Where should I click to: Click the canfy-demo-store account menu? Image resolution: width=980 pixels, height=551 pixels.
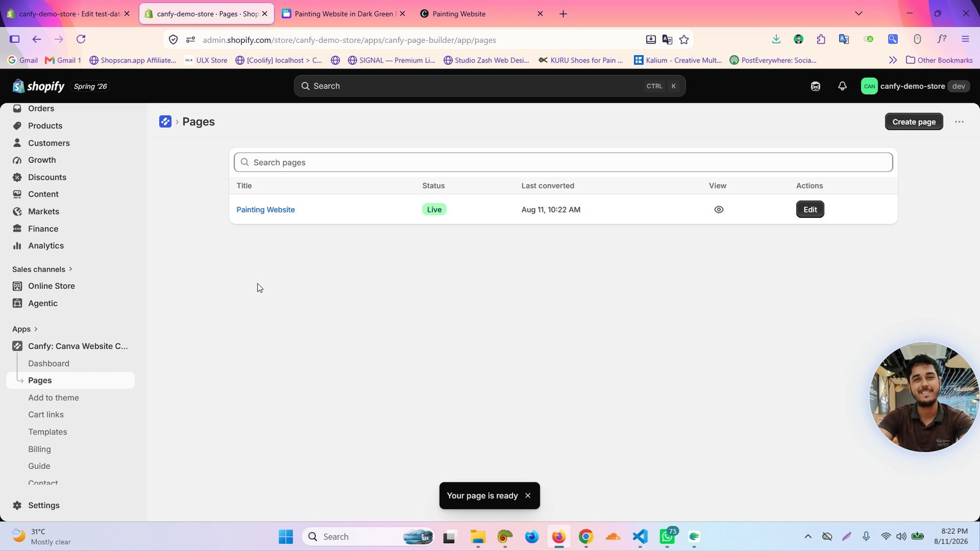click(915, 86)
